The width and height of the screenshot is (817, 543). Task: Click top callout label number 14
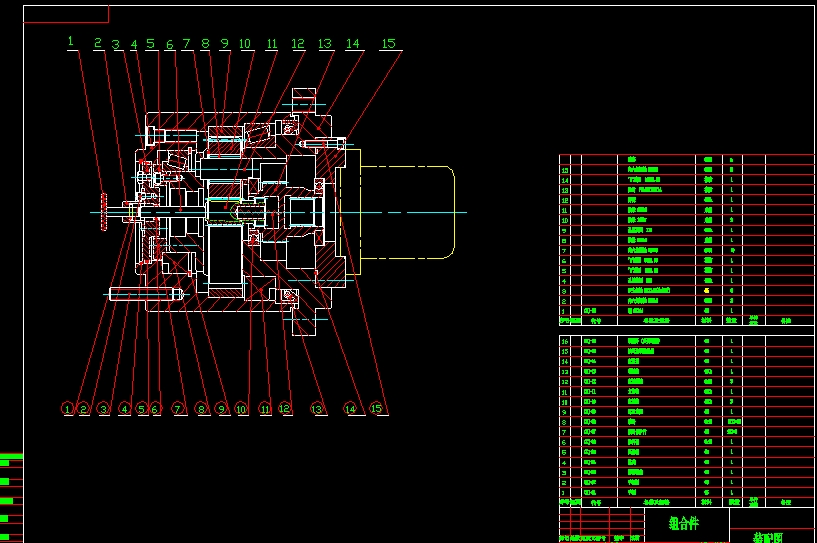353,44
